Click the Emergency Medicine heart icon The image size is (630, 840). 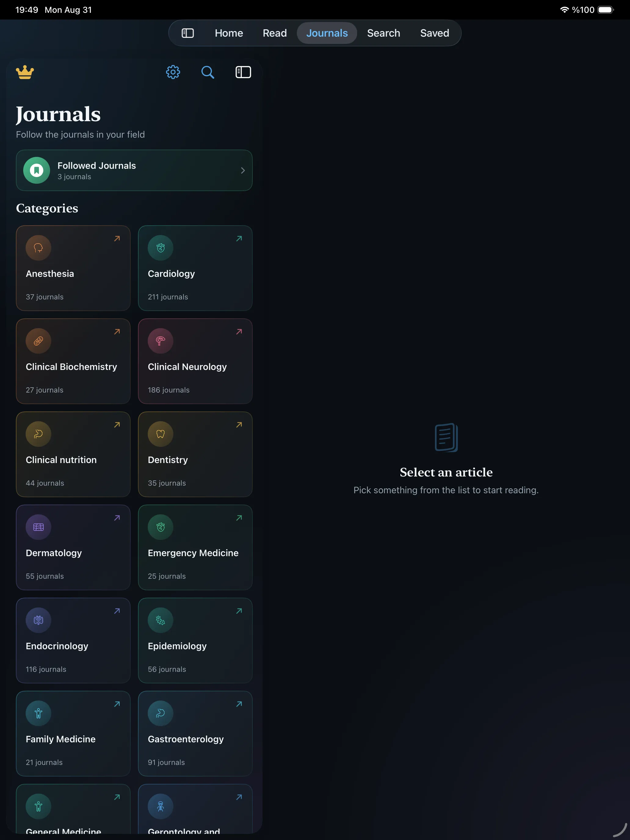tap(160, 527)
